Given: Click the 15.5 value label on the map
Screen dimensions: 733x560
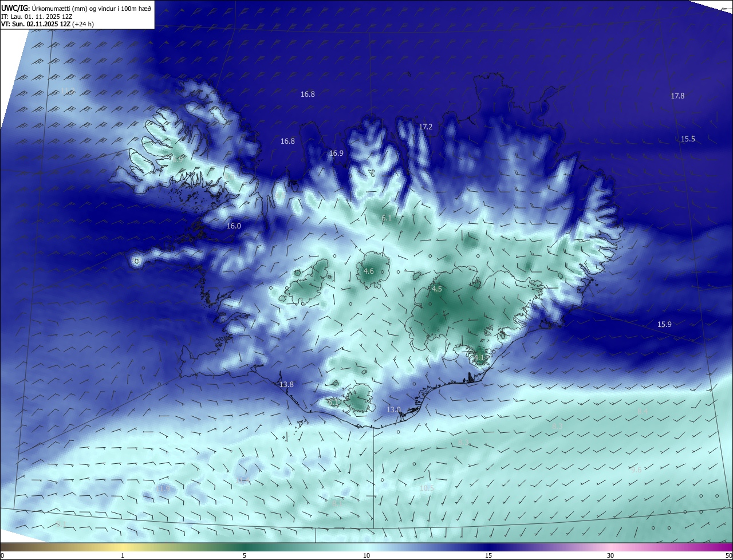Looking at the screenshot, I should (x=688, y=139).
